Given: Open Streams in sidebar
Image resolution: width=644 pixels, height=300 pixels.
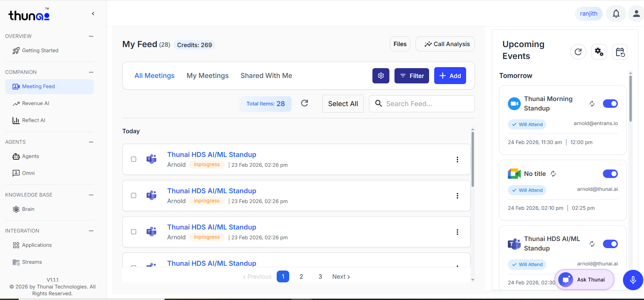Looking at the screenshot, I should (49, 262).
